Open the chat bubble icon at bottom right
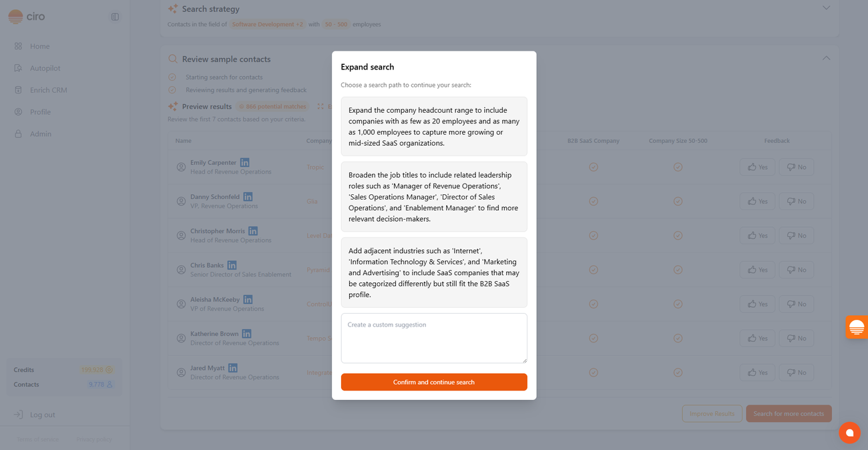The image size is (868, 450). [x=849, y=433]
